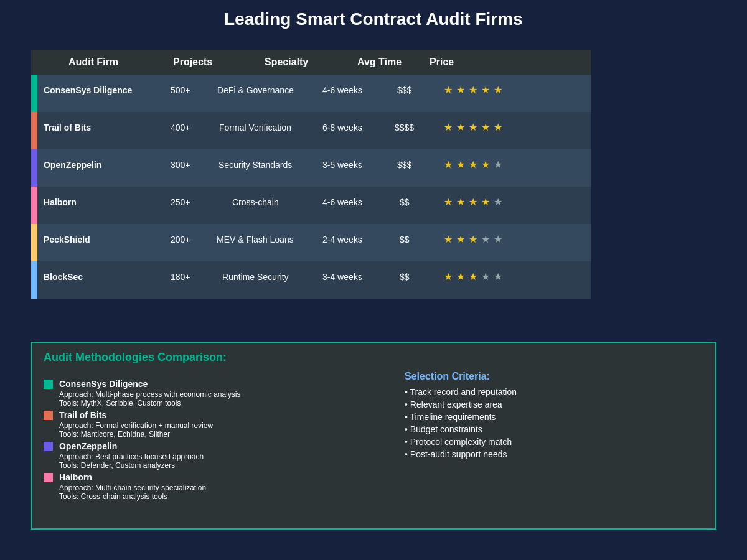Image resolution: width=747 pixels, height=560 pixels.
Task: Click the Security Standards specialty cell
Action: (x=255, y=165)
